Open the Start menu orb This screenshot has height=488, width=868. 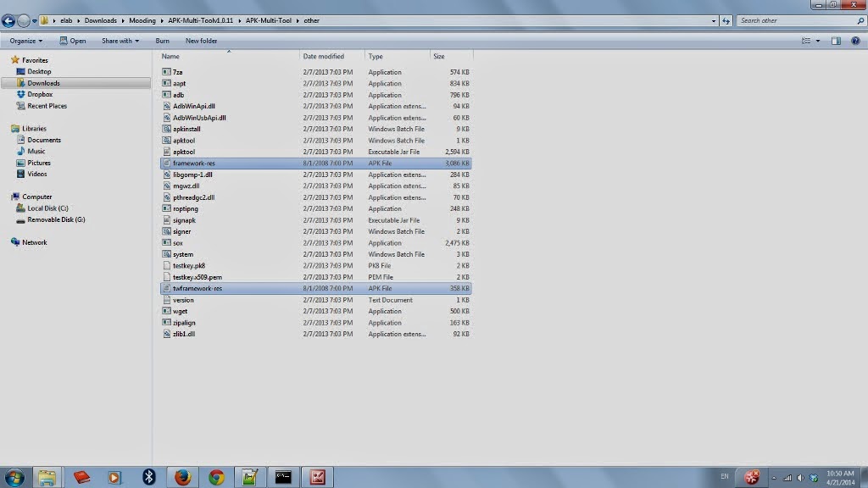click(x=14, y=477)
